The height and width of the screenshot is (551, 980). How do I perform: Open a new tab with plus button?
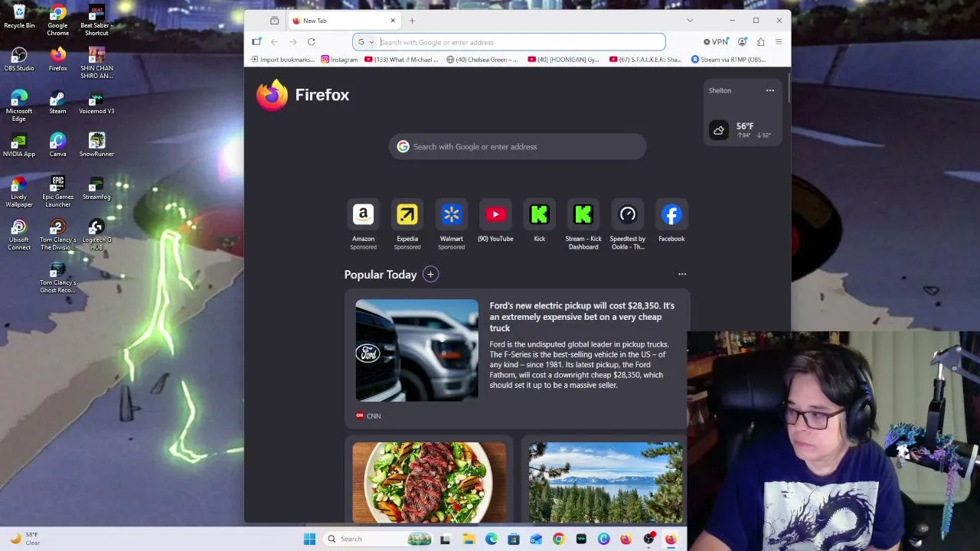(x=412, y=21)
